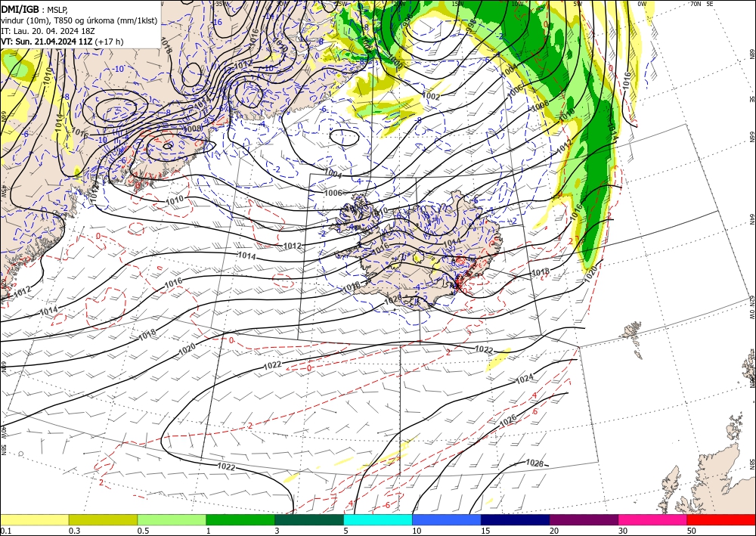Select the olive-yellow 0.3 mm legend swatch

(103, 519)
